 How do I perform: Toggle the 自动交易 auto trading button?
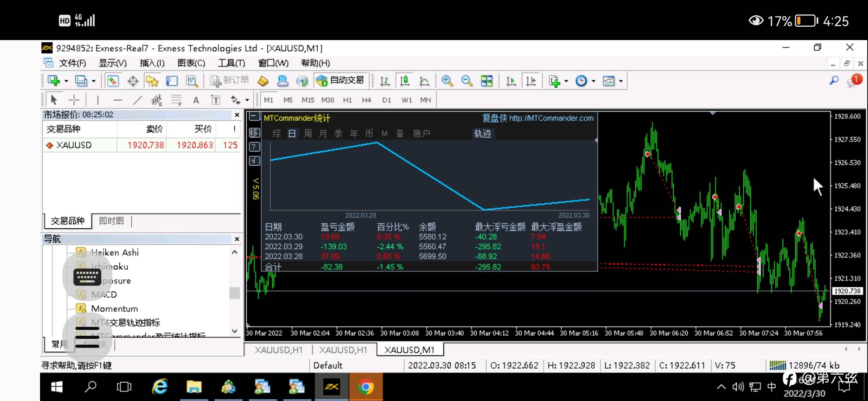coord(341,80)
